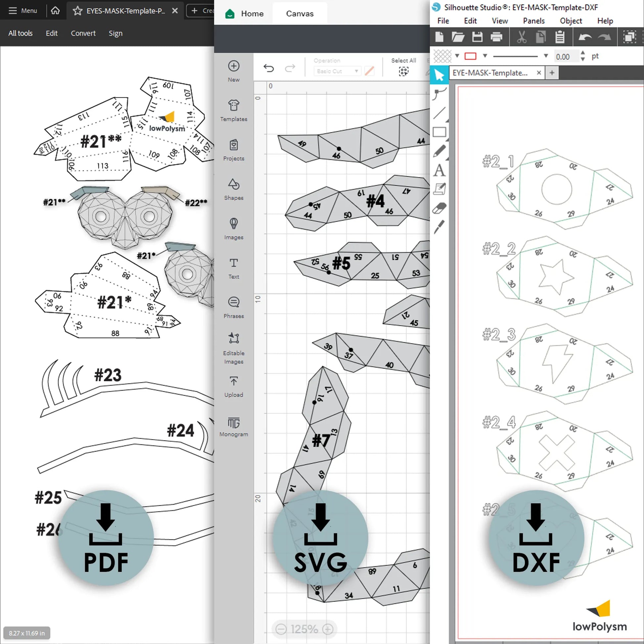
Task: Click Convert in Acrobat toolbar
Action: (83, 33)
